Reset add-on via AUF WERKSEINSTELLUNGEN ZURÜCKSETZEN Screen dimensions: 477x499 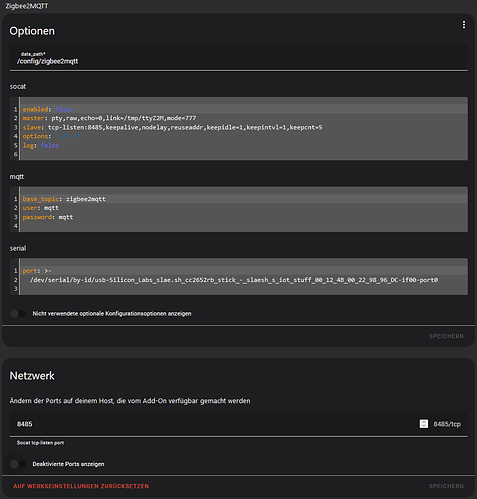[x=81, y=486]
